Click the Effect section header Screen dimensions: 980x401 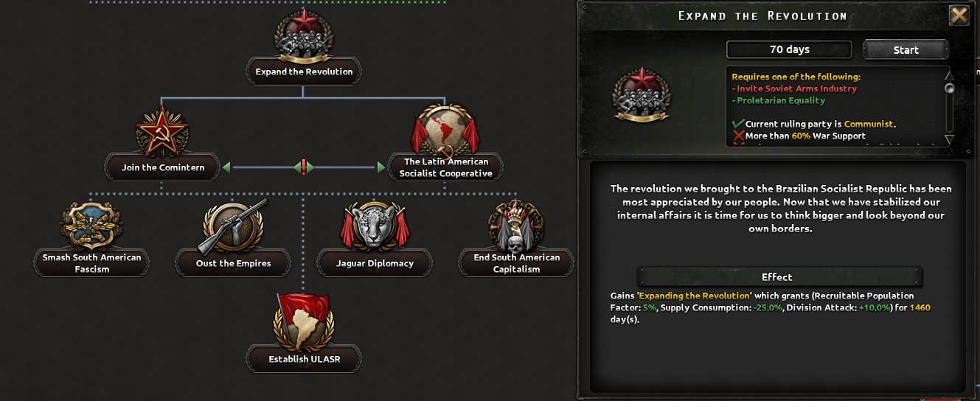click(x=776, y=277)
